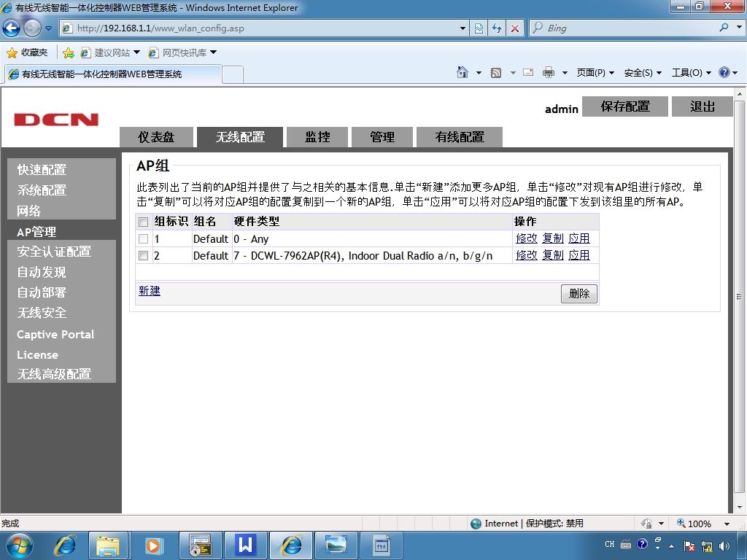
Task: Click 修改 for AP group 1
Action: 527,238
